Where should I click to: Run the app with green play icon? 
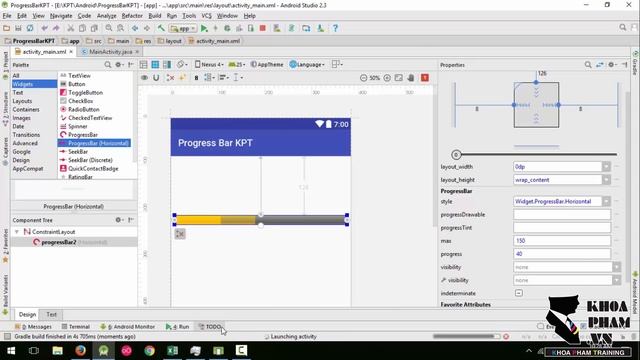point(204,28)
